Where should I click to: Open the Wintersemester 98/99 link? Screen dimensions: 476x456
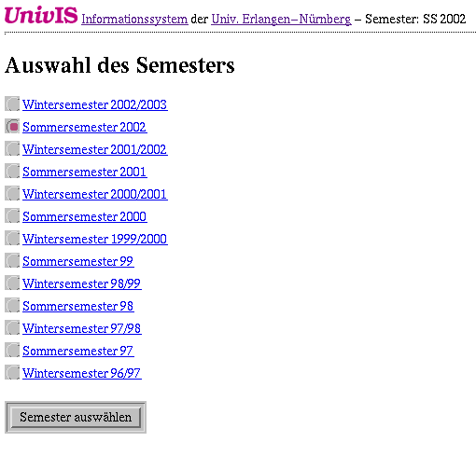pyautogui.click(x=82, y=283)
